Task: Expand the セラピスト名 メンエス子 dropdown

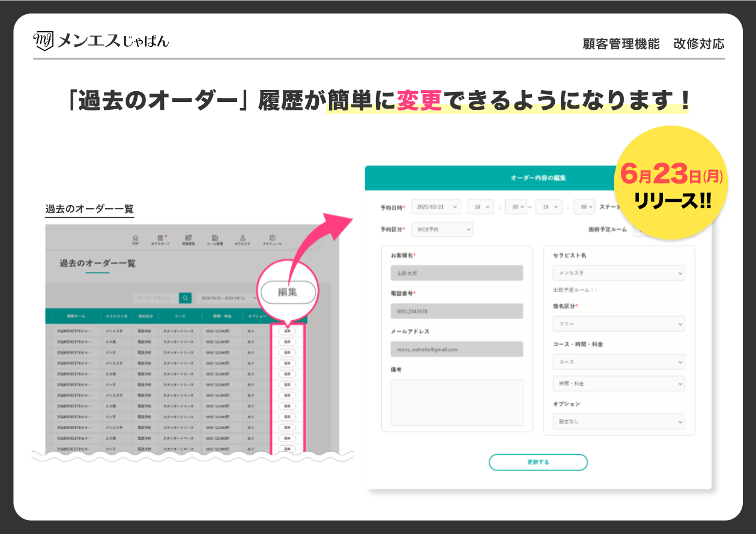Action: [x=618, y=273]
